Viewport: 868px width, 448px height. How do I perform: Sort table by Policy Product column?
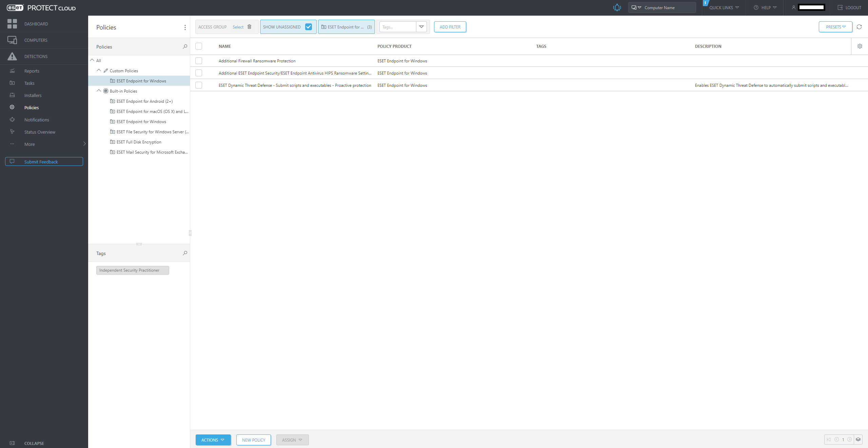pyautogui.click(x=394, y=46)
